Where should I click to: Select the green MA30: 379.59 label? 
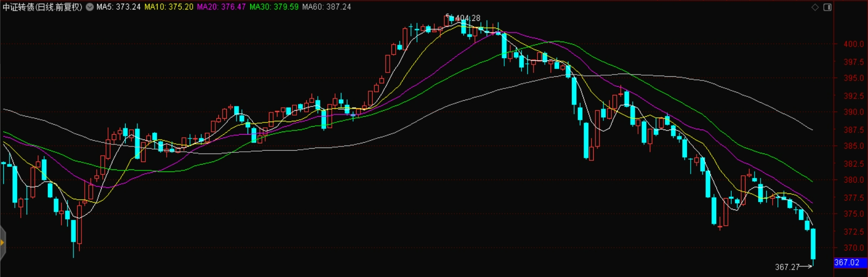pyautogui.click(x=274, y=7)
